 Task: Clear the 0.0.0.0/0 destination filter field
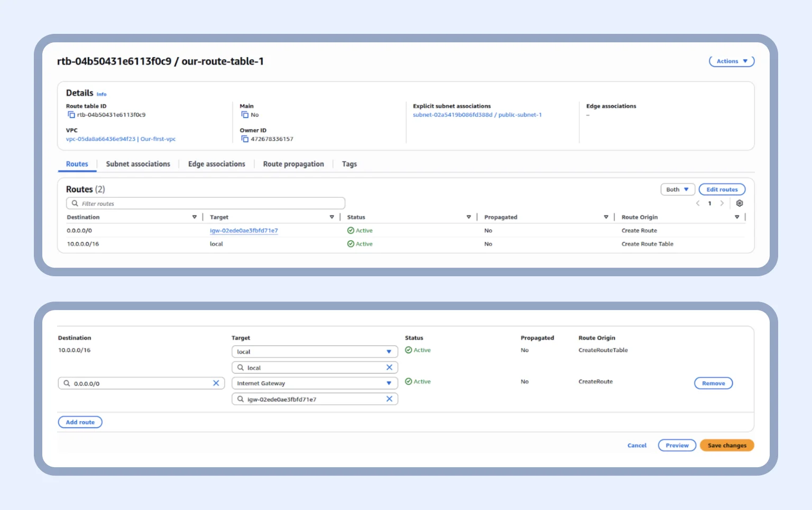(216, 383)
